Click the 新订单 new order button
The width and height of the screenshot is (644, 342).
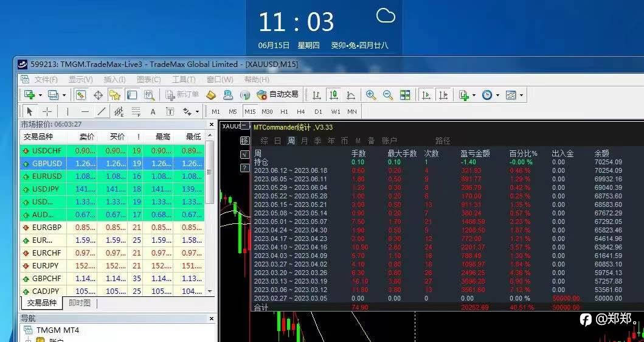182,95
